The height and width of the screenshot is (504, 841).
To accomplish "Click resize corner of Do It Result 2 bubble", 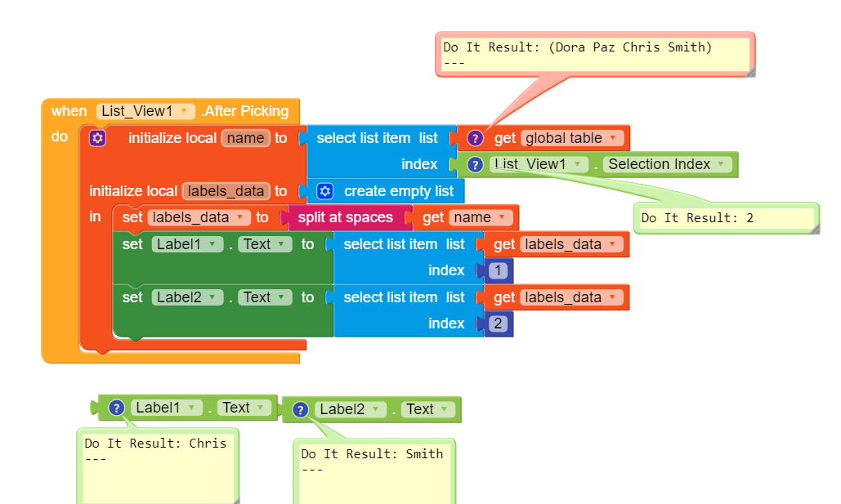I will [x=815, y=230].
